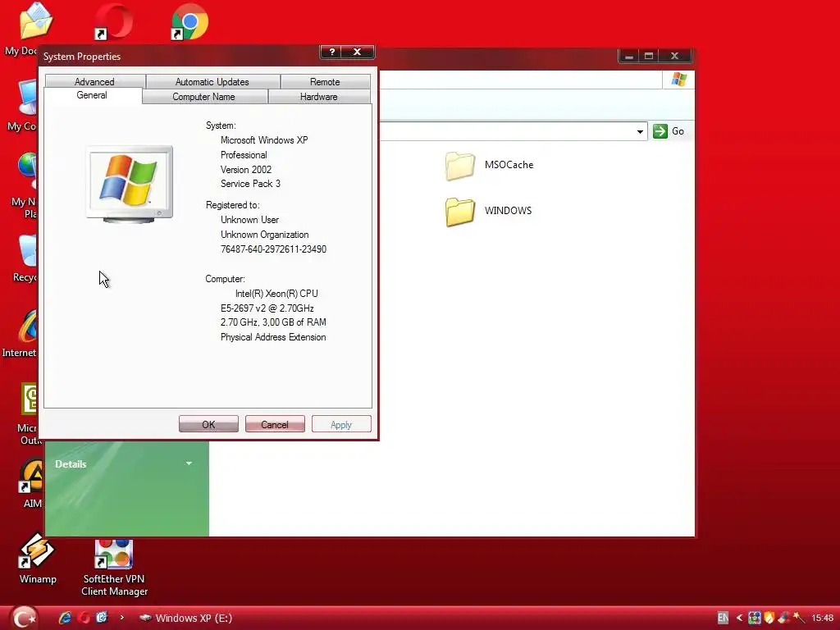Click the 'Unknown Organization' text
The height and width of the screenshot is (630, 840).
[265, 235]
